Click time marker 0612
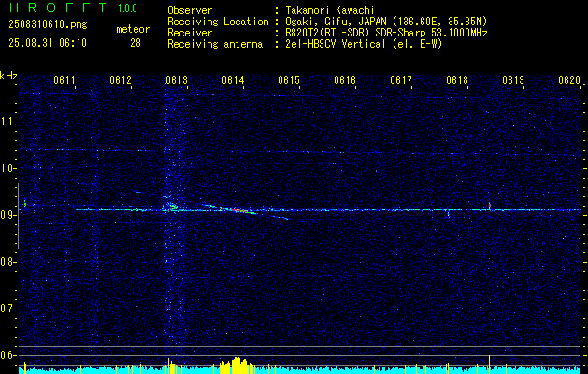This screenshot has width=588, height=374. [x=121, y=79]
